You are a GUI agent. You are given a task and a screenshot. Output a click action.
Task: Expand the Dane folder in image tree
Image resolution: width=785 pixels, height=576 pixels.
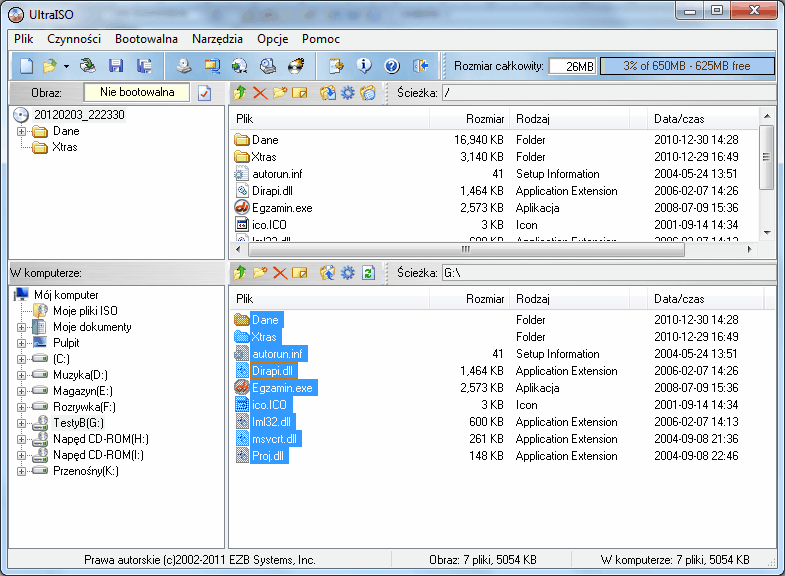coord(23,131)
